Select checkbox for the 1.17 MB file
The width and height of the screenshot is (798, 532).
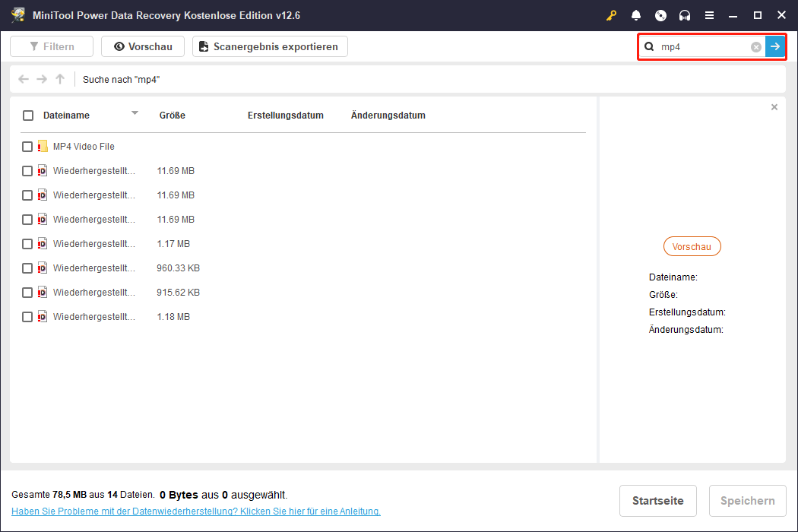[27, 244]
